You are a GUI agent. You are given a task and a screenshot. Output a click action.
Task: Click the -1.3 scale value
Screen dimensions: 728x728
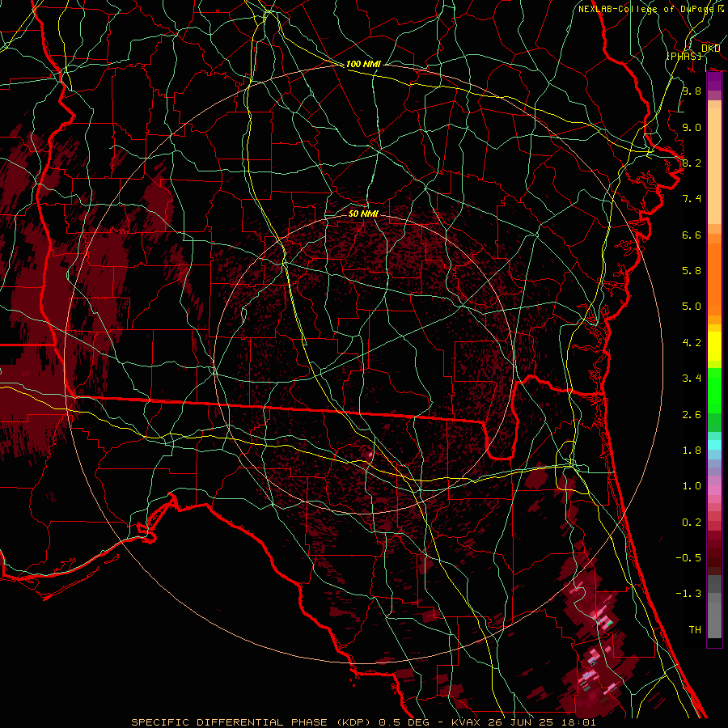[688, 594]
